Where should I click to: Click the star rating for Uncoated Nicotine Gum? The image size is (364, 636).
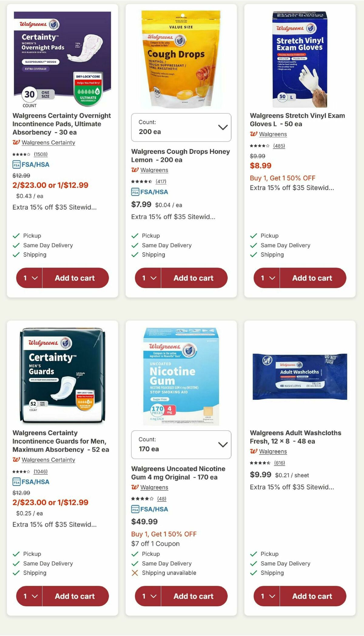(x=142, y=498)
